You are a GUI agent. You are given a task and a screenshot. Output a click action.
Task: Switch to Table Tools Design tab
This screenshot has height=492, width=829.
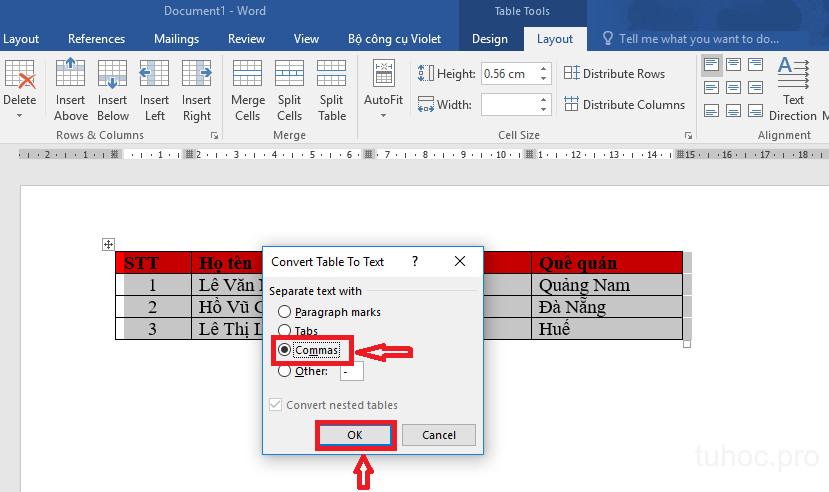pos(490,39)
